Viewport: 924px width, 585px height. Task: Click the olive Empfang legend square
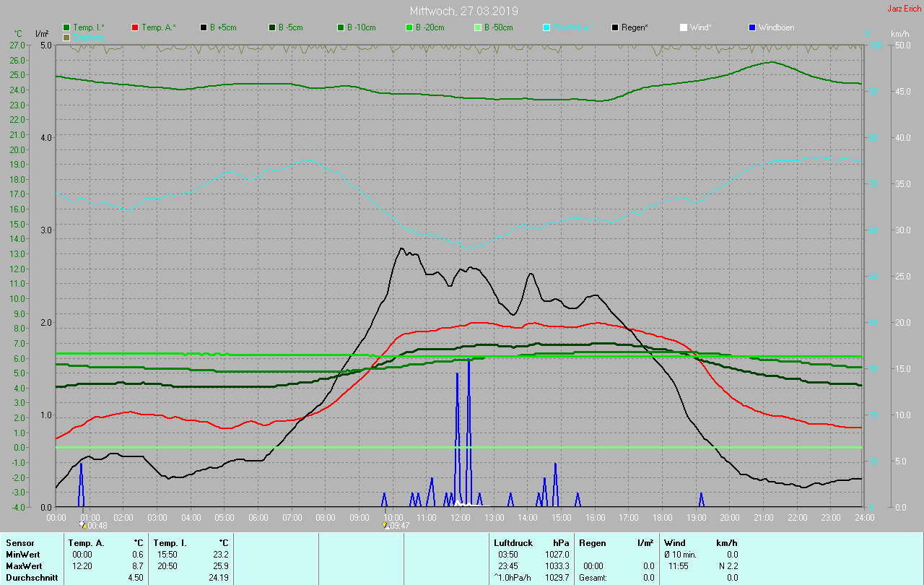pyautogui.click(x=67, y=37)
